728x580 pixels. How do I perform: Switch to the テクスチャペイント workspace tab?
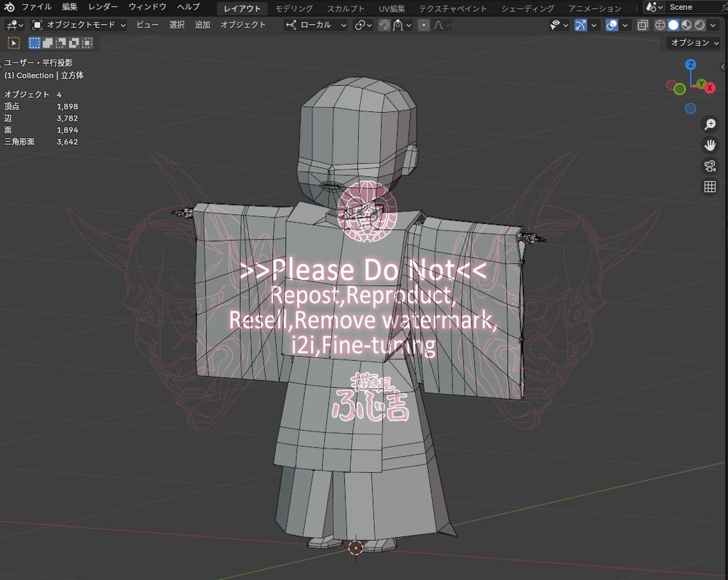click(x=453, y=8)
